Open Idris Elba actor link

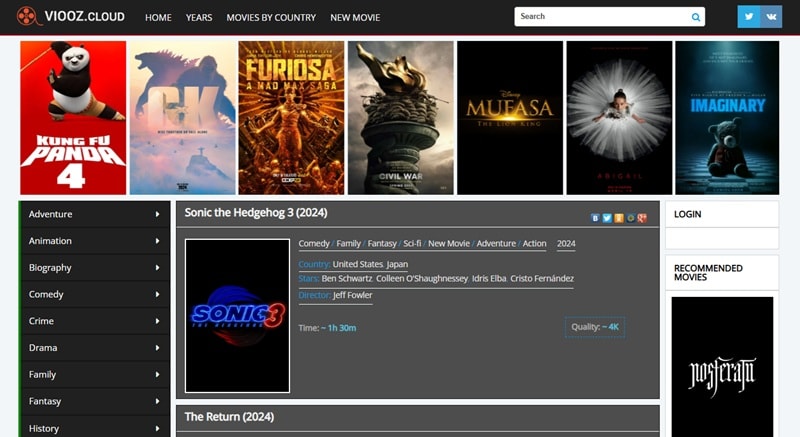(489, 278)
